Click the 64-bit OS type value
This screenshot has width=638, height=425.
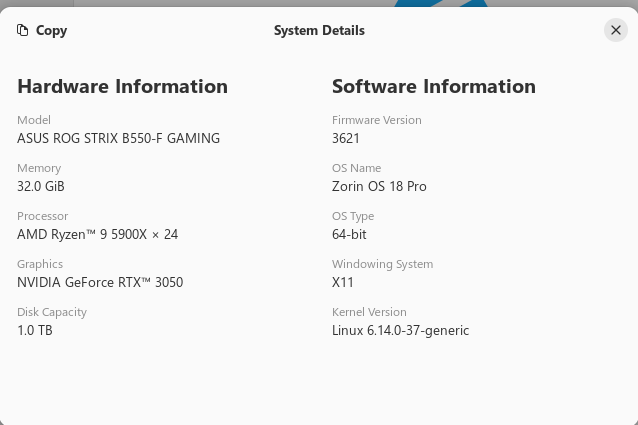pos(349,234)
